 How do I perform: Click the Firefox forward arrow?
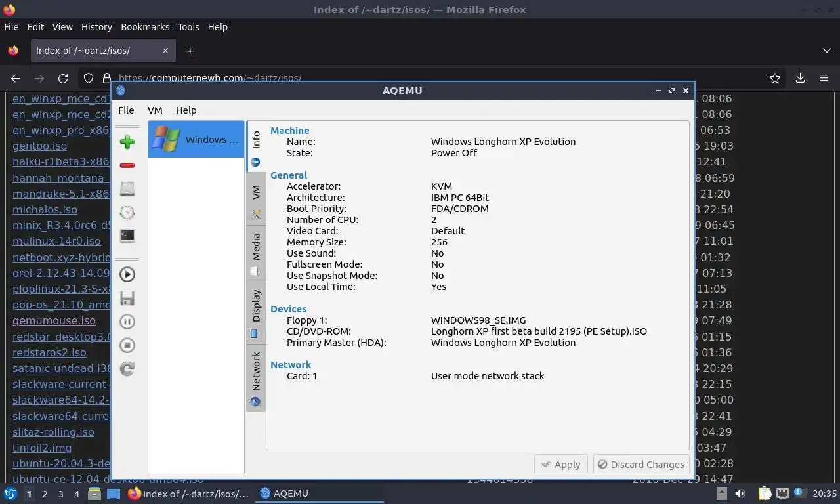coord(39,78)
